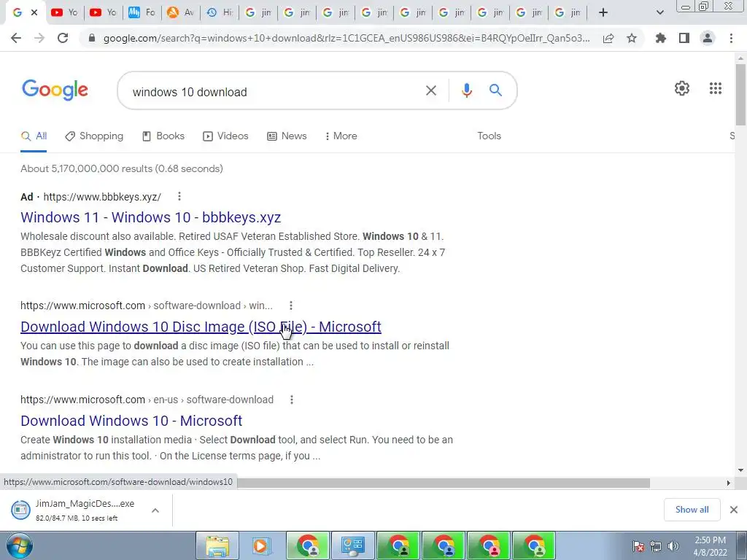
Task: Click the Chrome address bar URL
Action: [347, 38]
